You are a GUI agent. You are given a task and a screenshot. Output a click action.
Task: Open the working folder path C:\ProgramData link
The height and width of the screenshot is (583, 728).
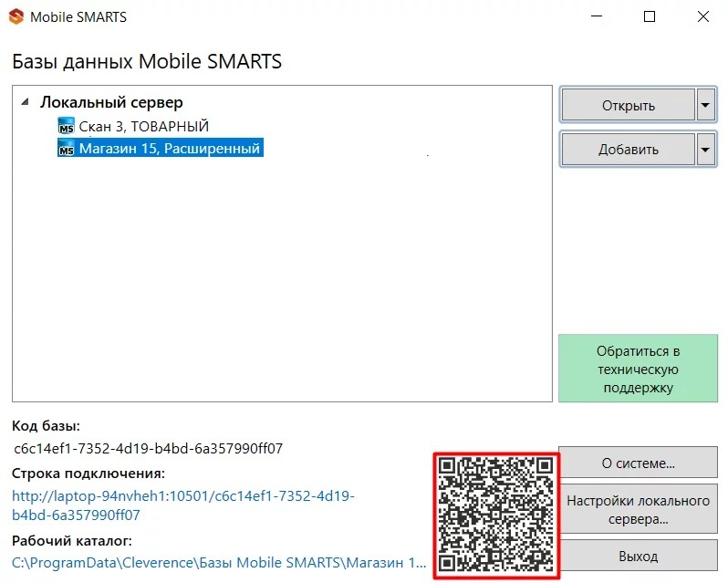pyautogui.click(x=219, y=563)
